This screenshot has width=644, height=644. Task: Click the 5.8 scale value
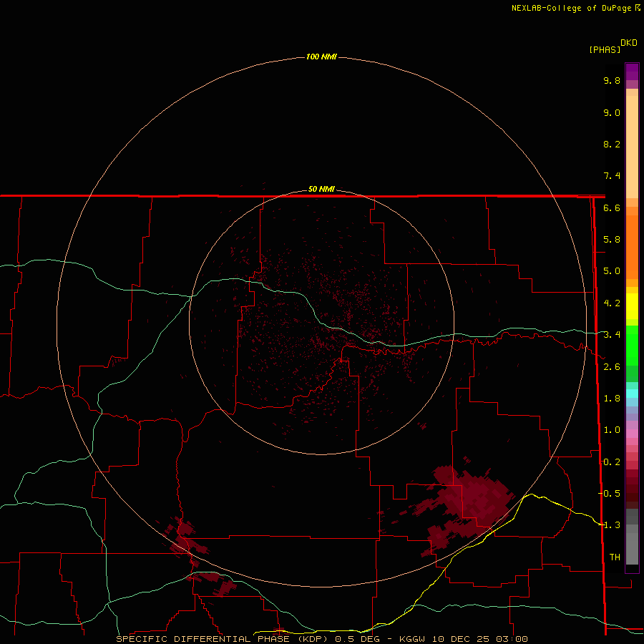612,240
